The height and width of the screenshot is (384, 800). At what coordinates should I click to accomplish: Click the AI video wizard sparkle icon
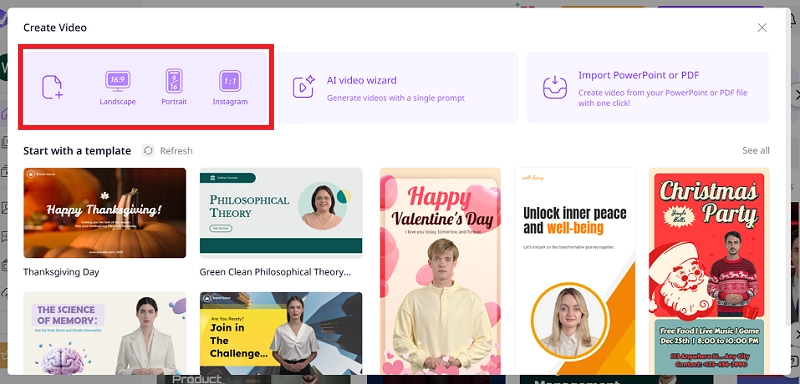(x=303, y=87)
